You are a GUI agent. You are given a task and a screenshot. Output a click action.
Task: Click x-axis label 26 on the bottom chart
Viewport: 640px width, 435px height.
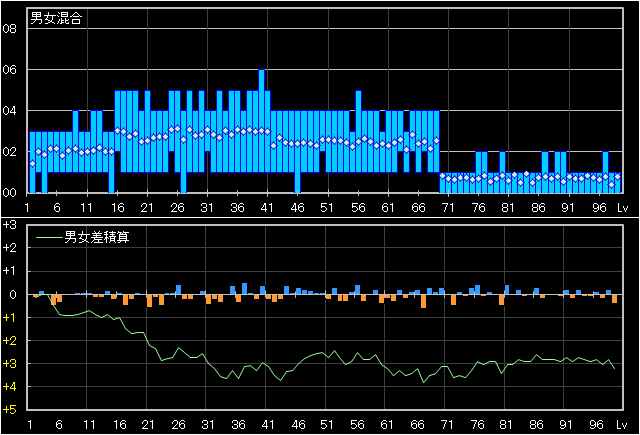coord(178,425)
